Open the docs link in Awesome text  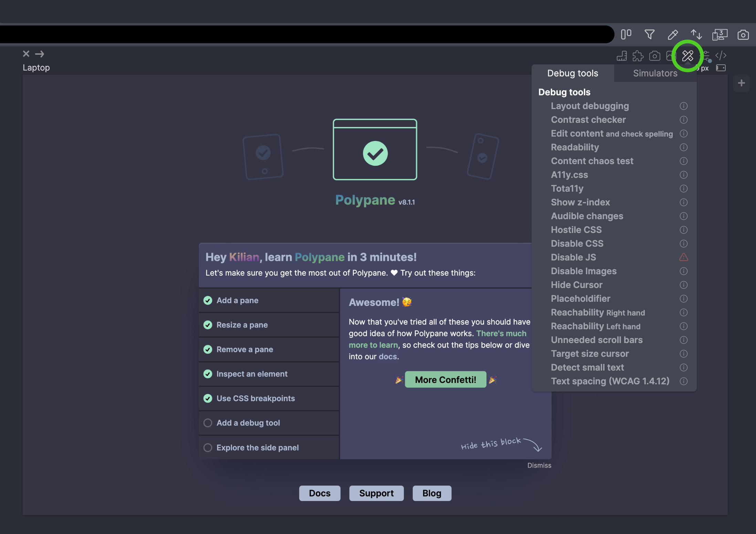pyautogui.click(x=388, y=356)
